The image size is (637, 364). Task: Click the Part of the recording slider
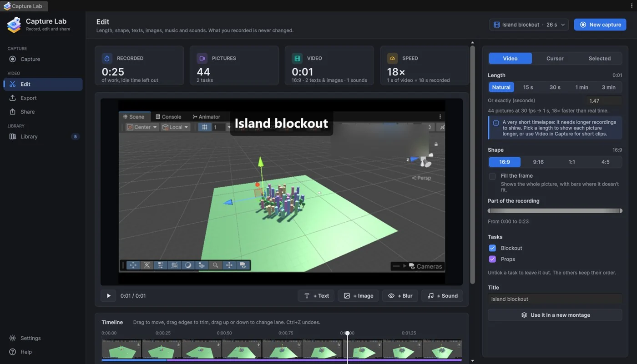click(555, 211)
